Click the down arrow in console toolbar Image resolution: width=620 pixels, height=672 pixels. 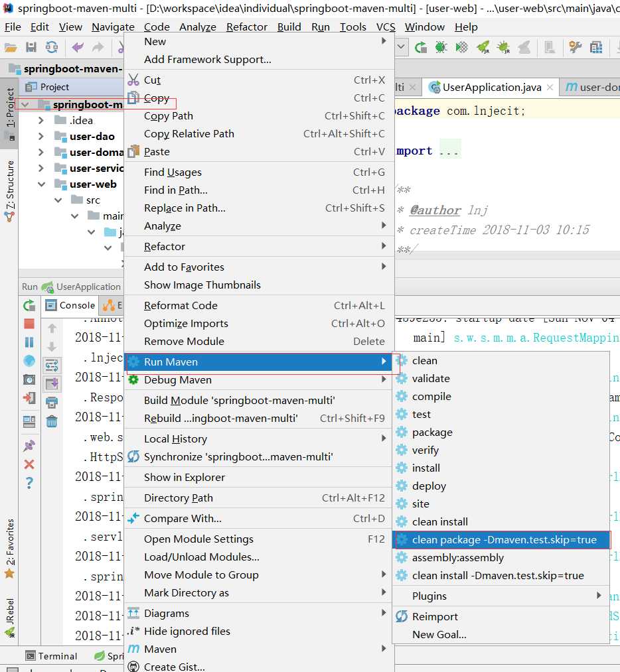click(52, 347)
